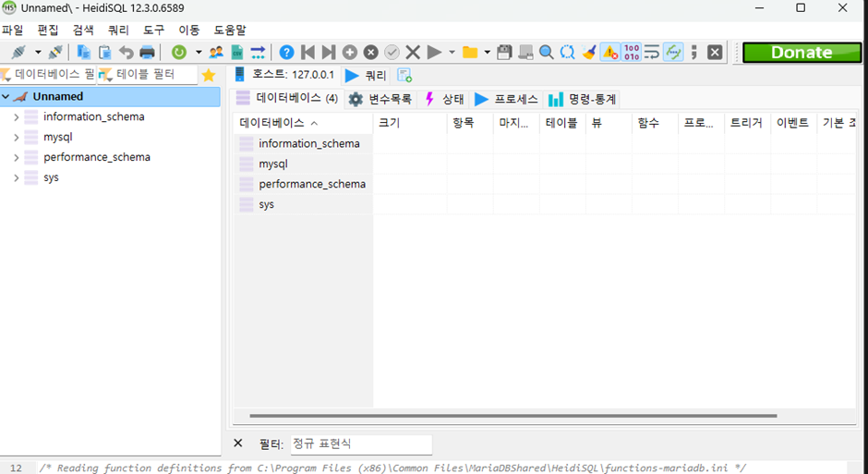868x474 pixels.
Task: Click the green Refresh icon
Action: point(179,52)
